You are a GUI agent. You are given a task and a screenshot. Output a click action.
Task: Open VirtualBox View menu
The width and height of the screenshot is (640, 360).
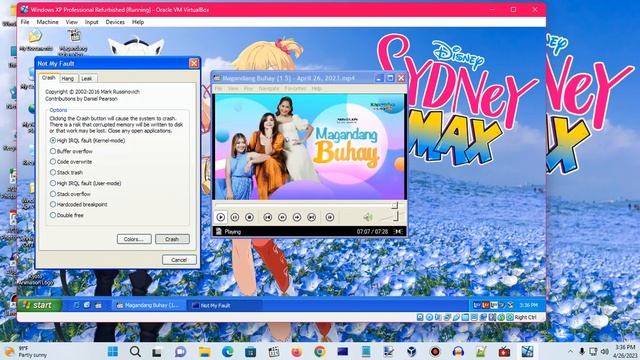tap(71, 22)
